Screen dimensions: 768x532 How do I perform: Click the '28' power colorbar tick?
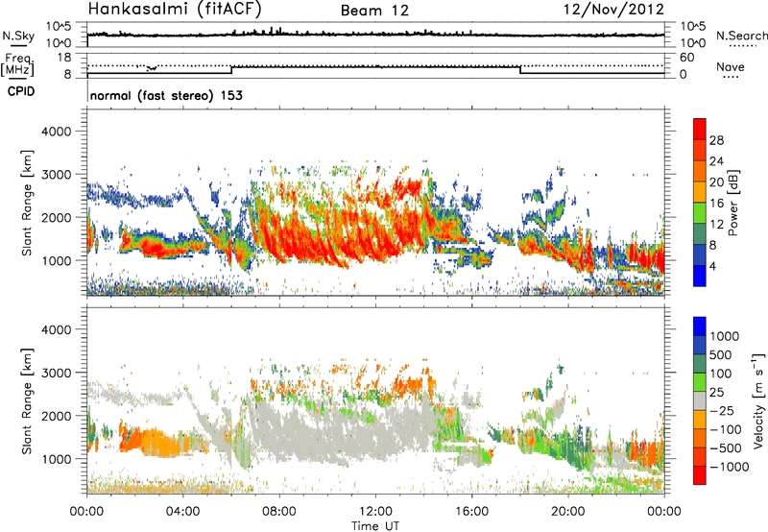tap(716, 140)
